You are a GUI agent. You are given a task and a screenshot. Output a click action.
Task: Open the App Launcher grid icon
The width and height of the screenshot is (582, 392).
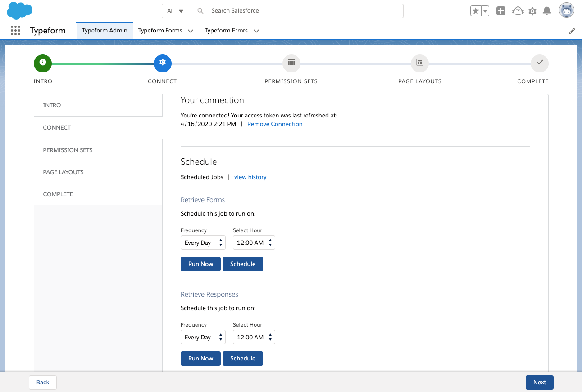15,31
